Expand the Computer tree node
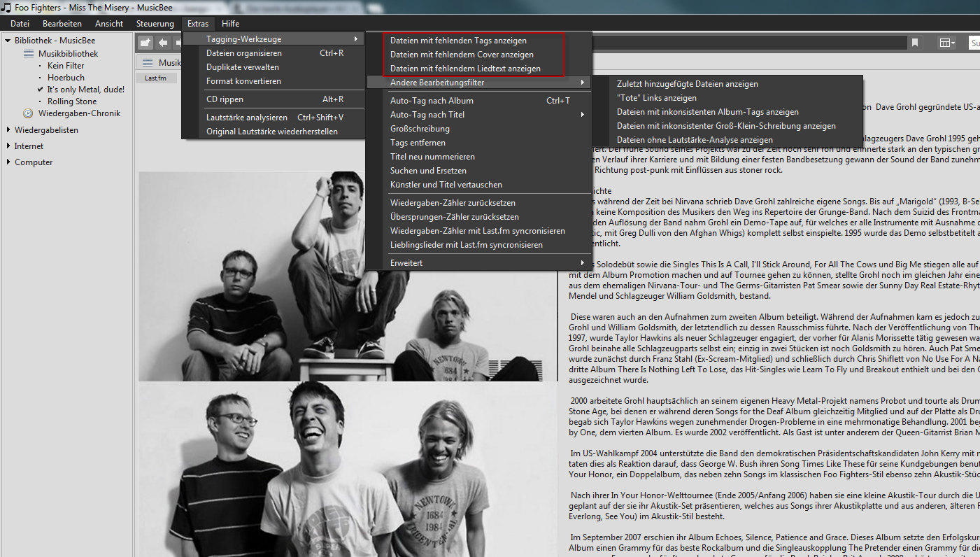980x557 pixels. click(x=8, y=162)
